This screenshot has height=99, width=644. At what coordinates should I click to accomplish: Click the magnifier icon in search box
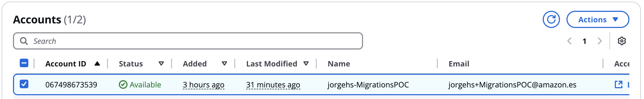point(24,41)
